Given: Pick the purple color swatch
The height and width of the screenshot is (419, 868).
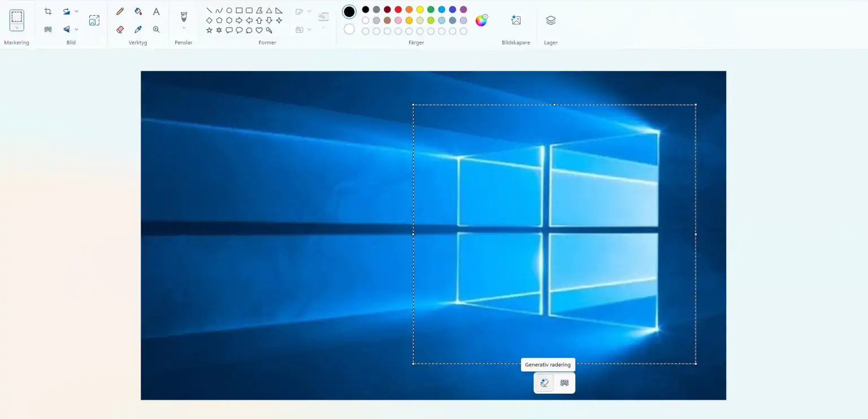Looking at the screenshot, I should [x=463, y=10].
